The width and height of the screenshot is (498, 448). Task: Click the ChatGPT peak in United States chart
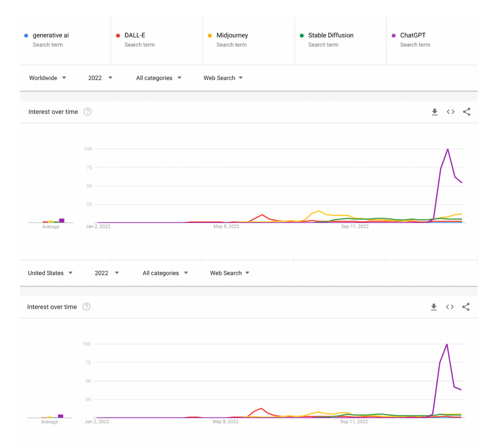[447, 344]
